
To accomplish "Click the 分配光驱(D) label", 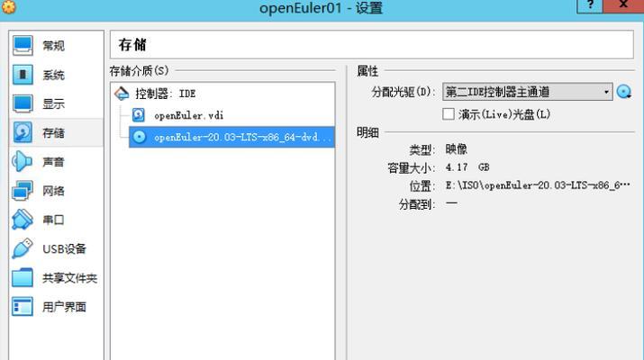I will (x=403, y=92).
